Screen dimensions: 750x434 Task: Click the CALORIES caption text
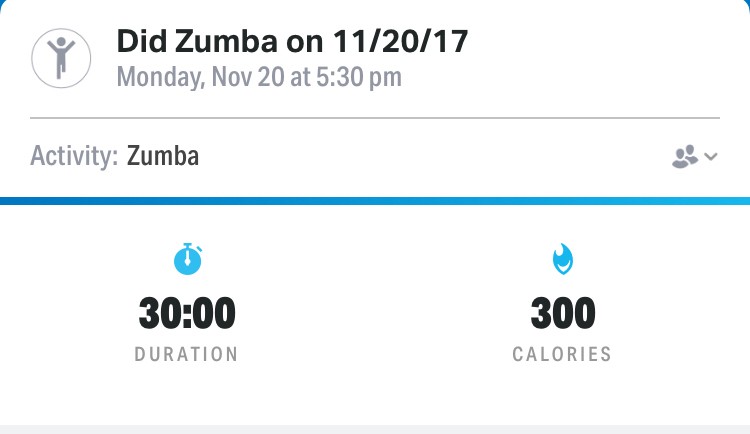pyautogui.click(x=562, y=354)
